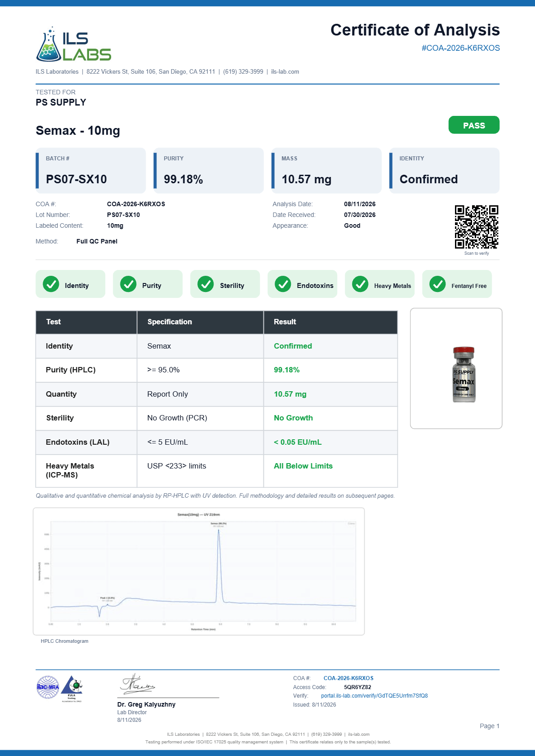The width and height of the screenshot is (535, 756).
Task: Click the Identity green checkmark icon
Action: pos(51,284)
